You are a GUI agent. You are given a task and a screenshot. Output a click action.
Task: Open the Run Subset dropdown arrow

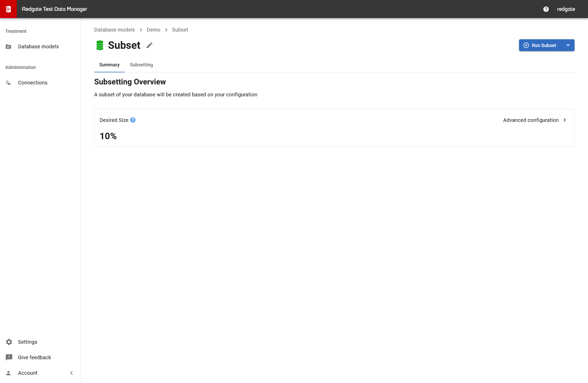568,45
